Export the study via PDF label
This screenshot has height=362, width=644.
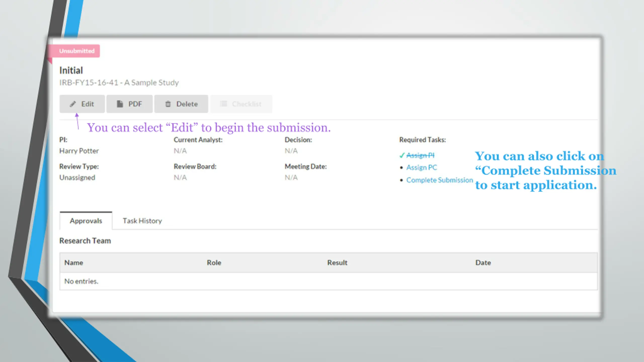pos(135,104)
